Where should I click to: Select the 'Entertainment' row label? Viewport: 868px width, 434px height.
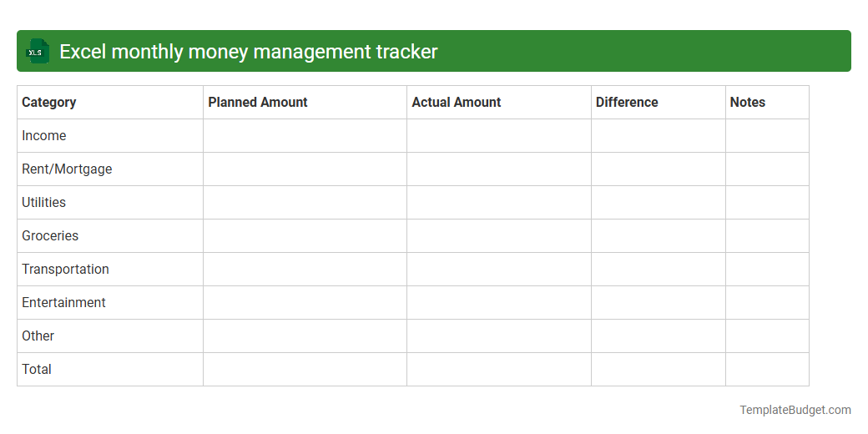[x=63, y=302]
